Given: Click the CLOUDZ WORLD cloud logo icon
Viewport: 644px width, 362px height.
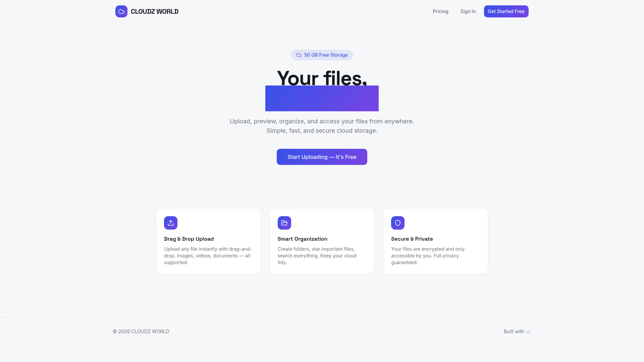Looking at the screenshot, I should click(x=121, y=11).
